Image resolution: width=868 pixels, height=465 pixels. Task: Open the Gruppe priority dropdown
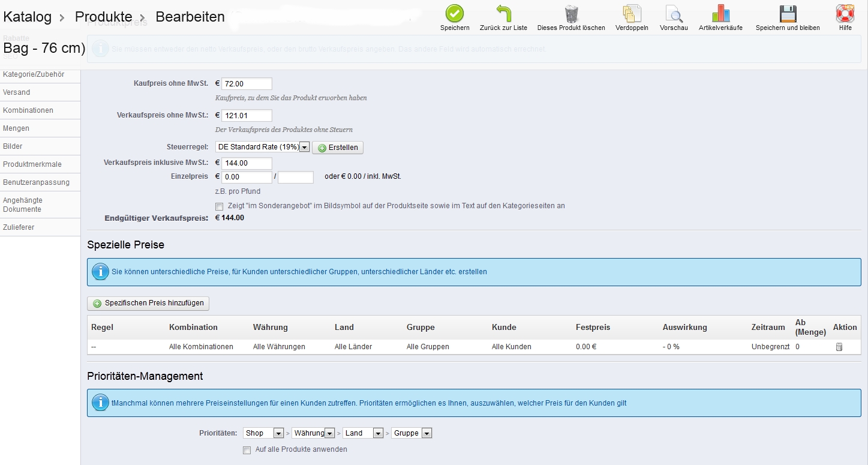click(x=412, y=433)
